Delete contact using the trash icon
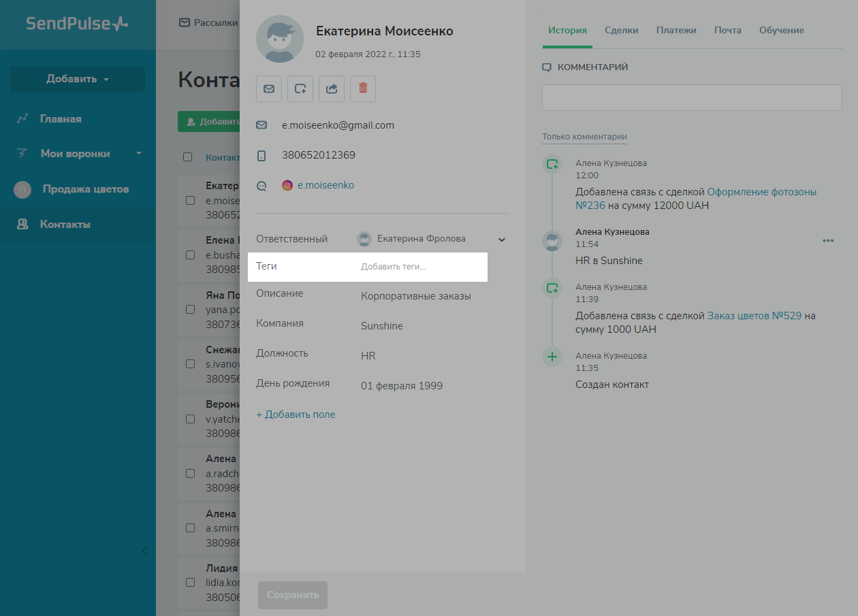The height and width of the screenshot is (616, 858). [363, 89]
